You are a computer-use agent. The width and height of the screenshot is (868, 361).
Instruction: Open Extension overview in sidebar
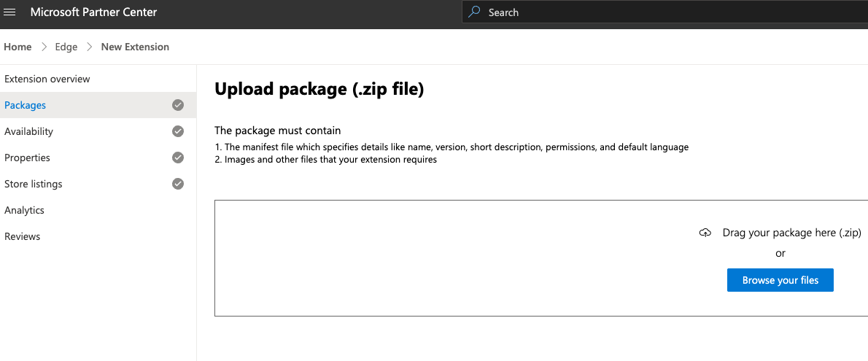pos(47,79)
